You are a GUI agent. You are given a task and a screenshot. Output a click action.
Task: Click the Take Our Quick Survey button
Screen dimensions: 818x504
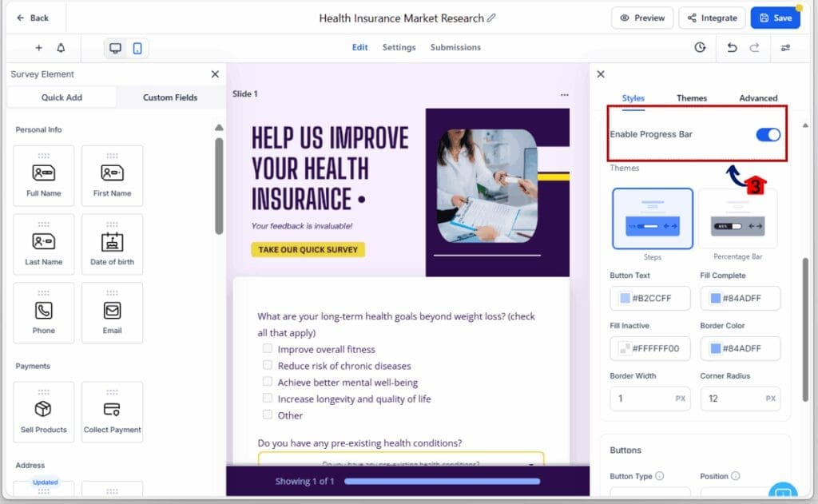pos(308,249)
